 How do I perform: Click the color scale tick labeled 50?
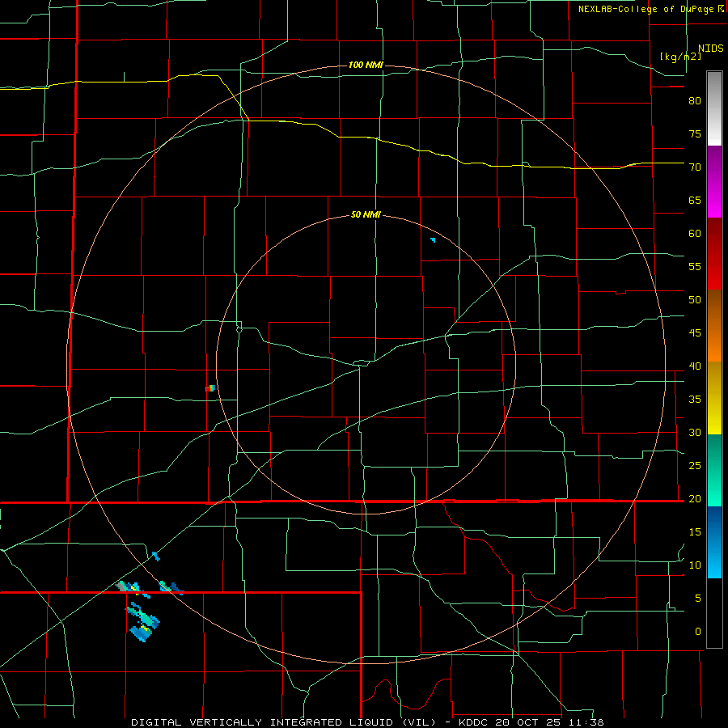click(695, 300)
